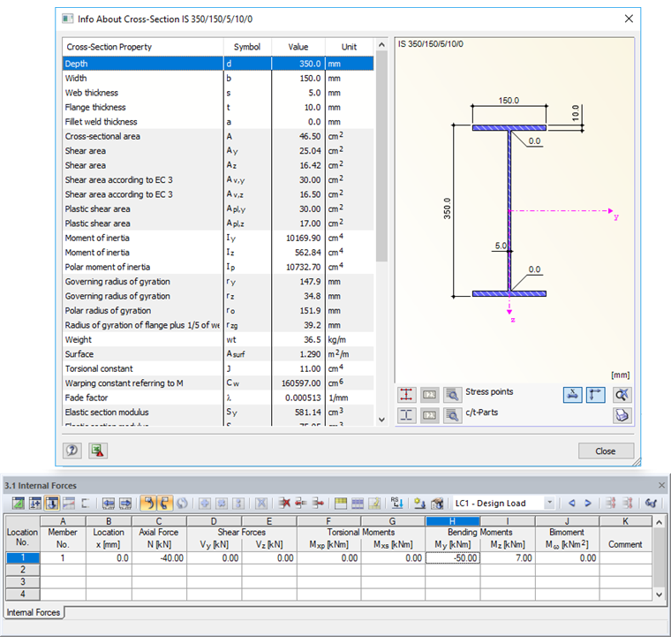Click RS import internal forces icon

[x=396, y=504]
